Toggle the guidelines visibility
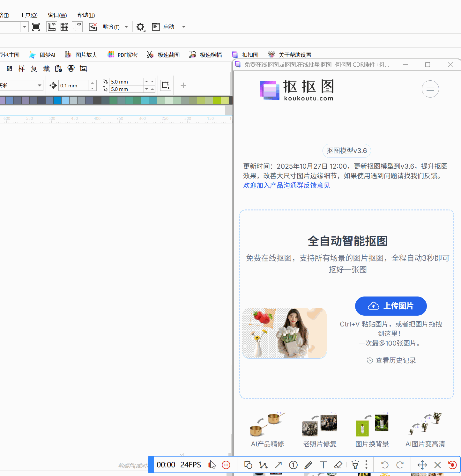This screenshot has width=461, height=476. 77,26
